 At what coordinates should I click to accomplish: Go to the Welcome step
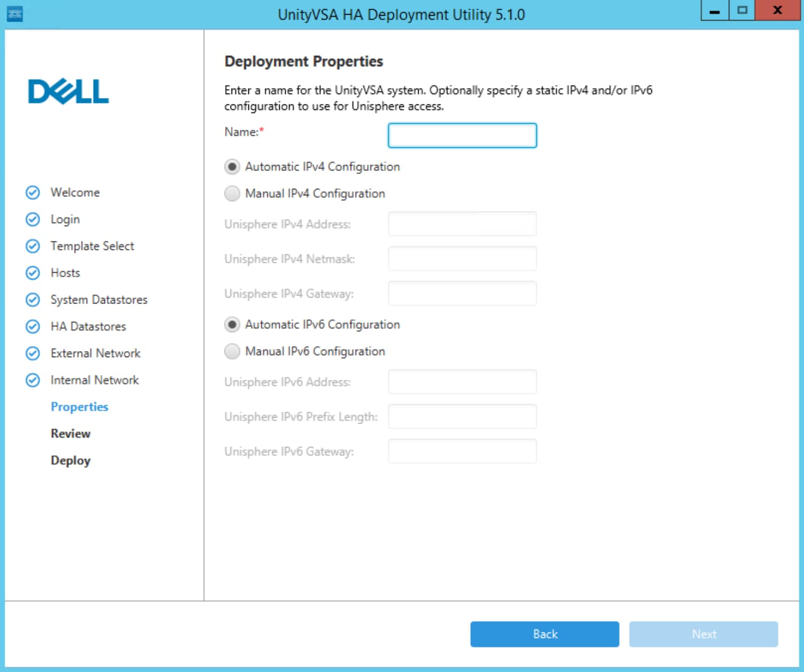(x=75, y=193)
